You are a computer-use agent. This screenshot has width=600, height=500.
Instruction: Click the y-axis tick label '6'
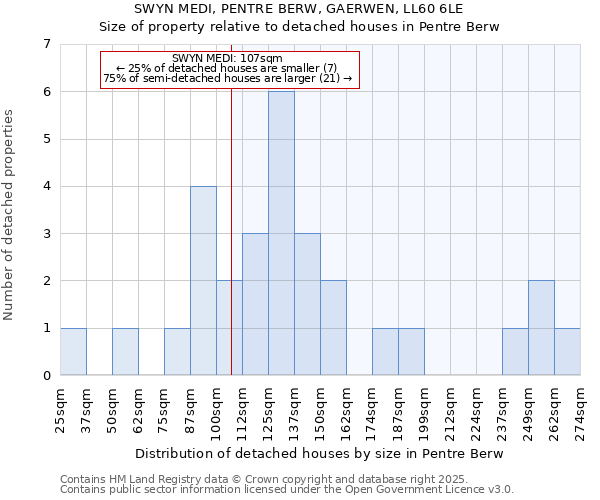point(47,92)
